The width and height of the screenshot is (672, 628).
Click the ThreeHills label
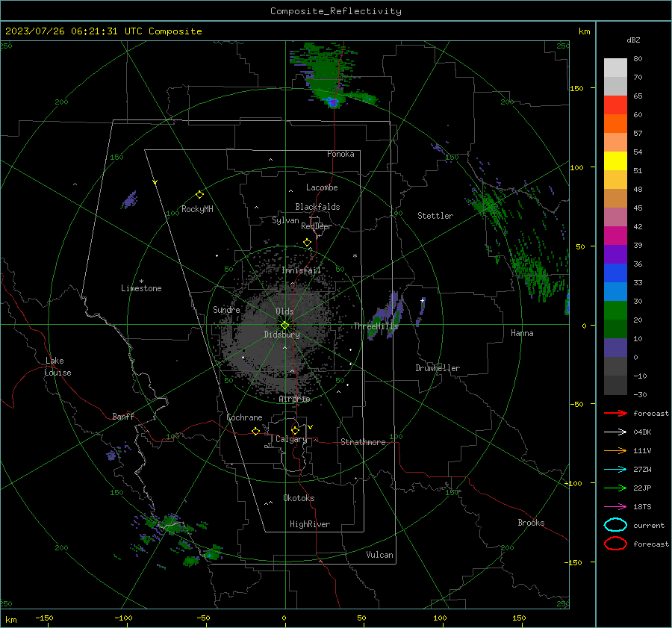[x=376, y=326]
